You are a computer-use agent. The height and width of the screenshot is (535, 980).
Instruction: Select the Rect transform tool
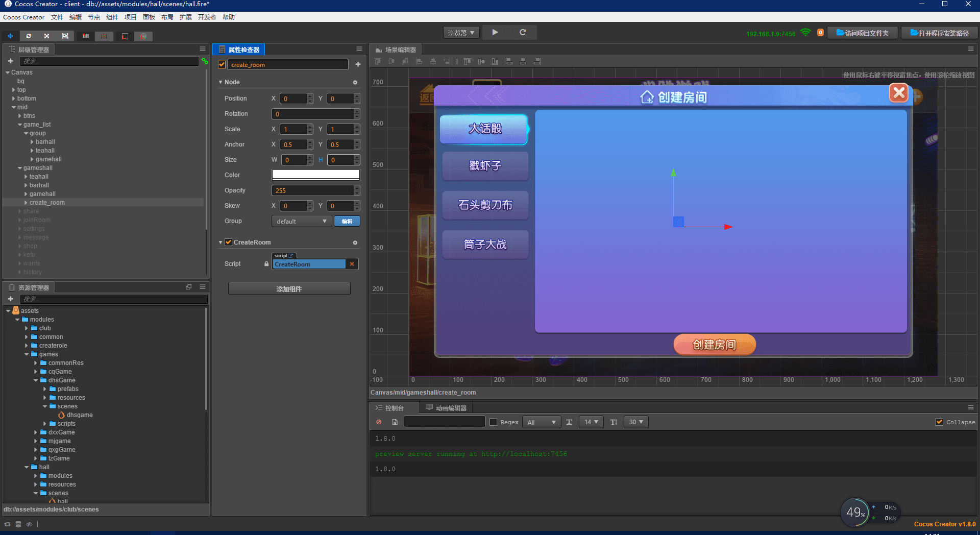point(65,36)
